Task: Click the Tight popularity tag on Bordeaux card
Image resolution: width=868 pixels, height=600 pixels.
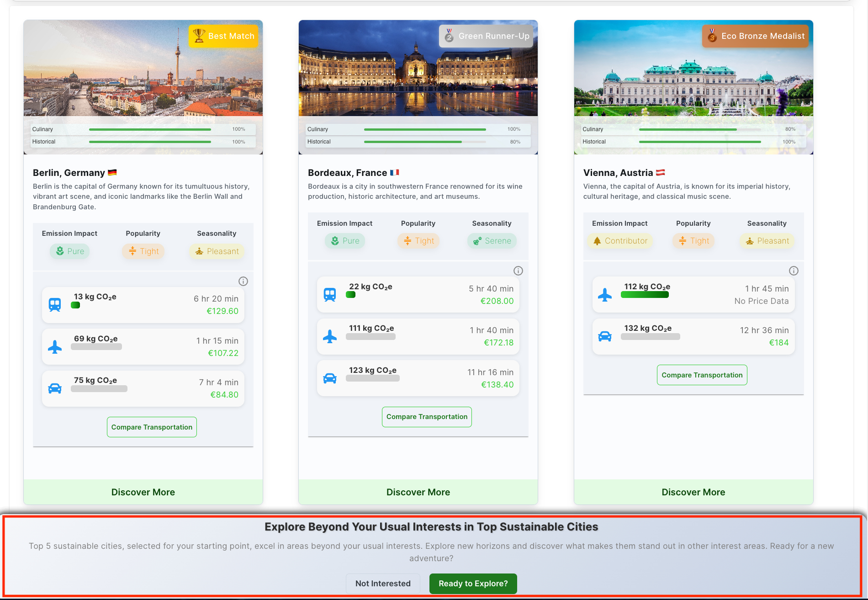Action: pyautogui.click(x=418, y=241)
